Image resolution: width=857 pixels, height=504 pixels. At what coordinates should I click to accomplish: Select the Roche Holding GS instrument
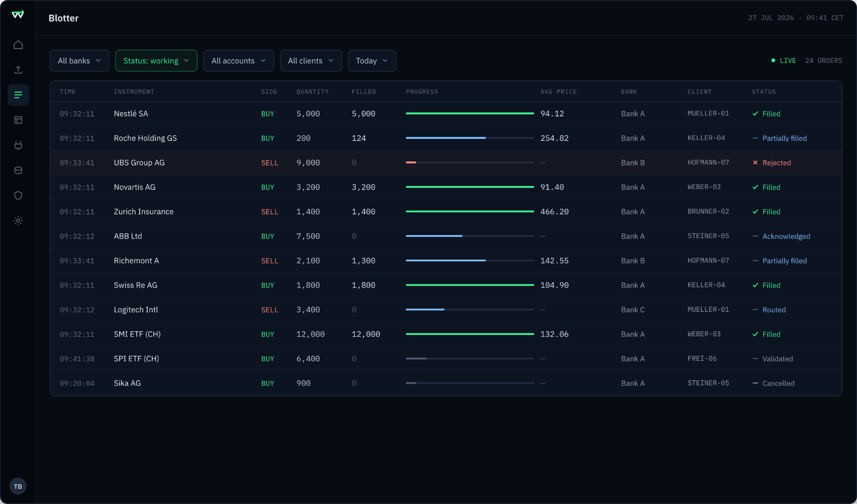(x=145, y=138)
